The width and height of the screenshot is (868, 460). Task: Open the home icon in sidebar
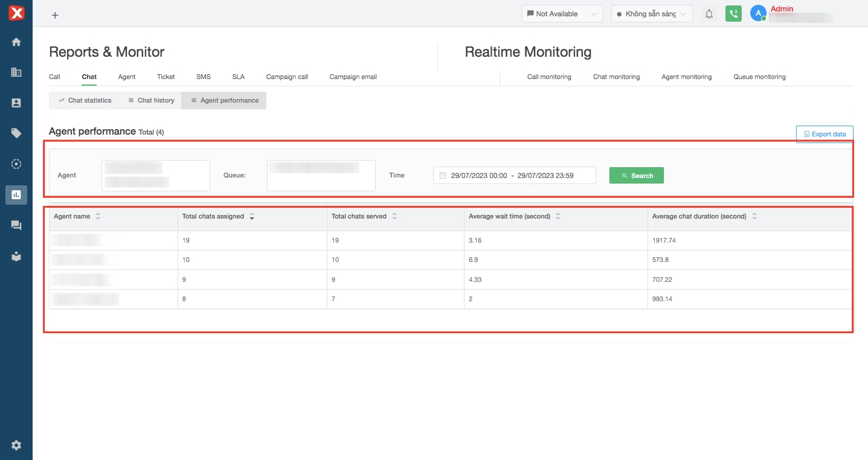click(16, 42)
